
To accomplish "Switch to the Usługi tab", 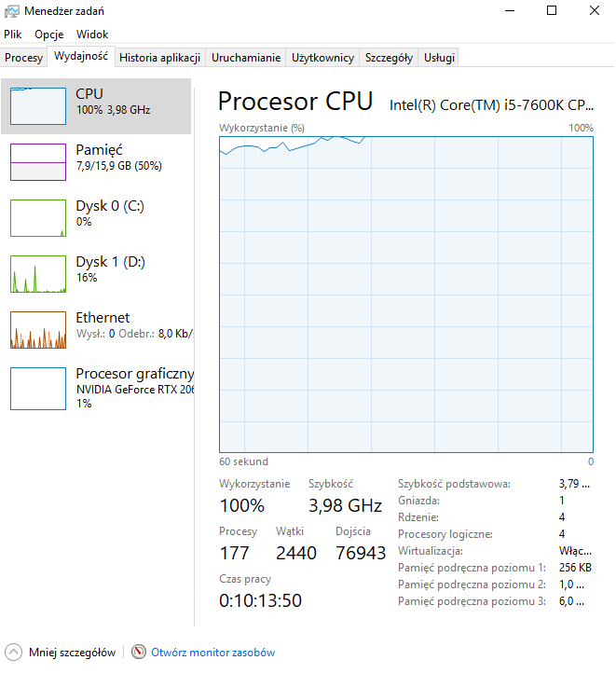I will click(439, 58).
